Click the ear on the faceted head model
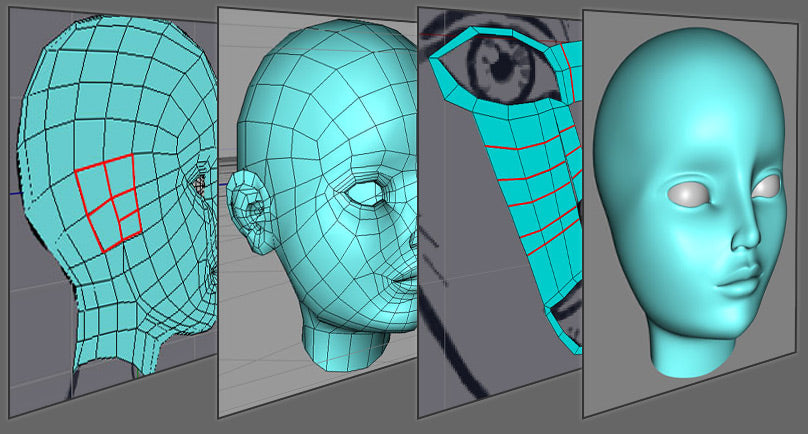 click(x=251, y=212)
